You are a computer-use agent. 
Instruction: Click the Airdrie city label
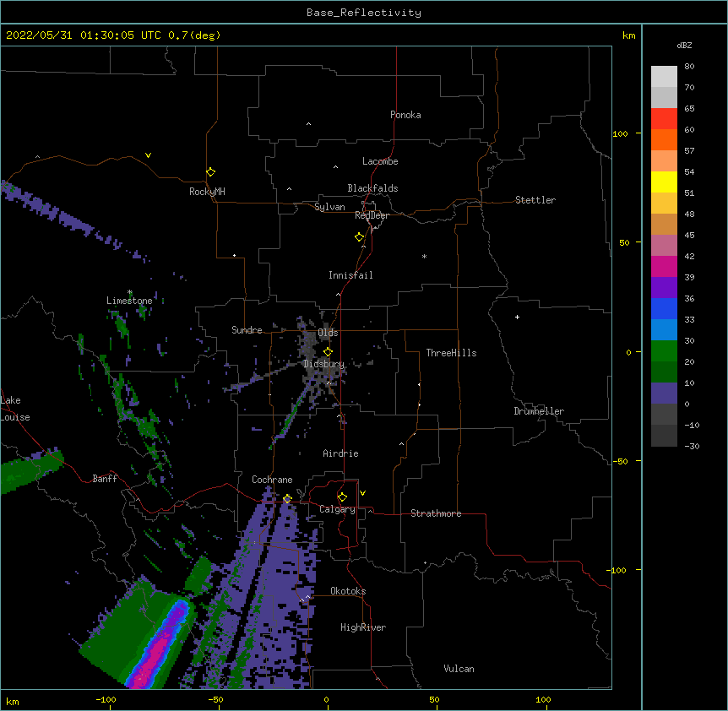[340, 453]
